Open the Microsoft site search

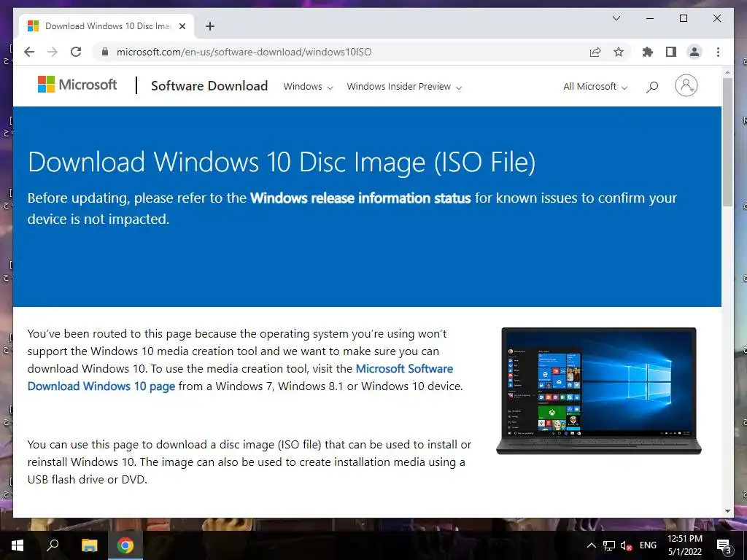(x=652, y=87)
